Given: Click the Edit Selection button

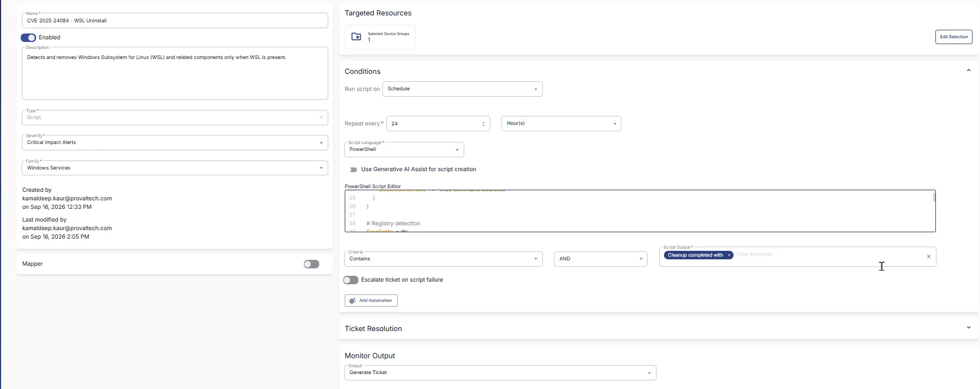Looking at the screenshot, I should (953, 37).
